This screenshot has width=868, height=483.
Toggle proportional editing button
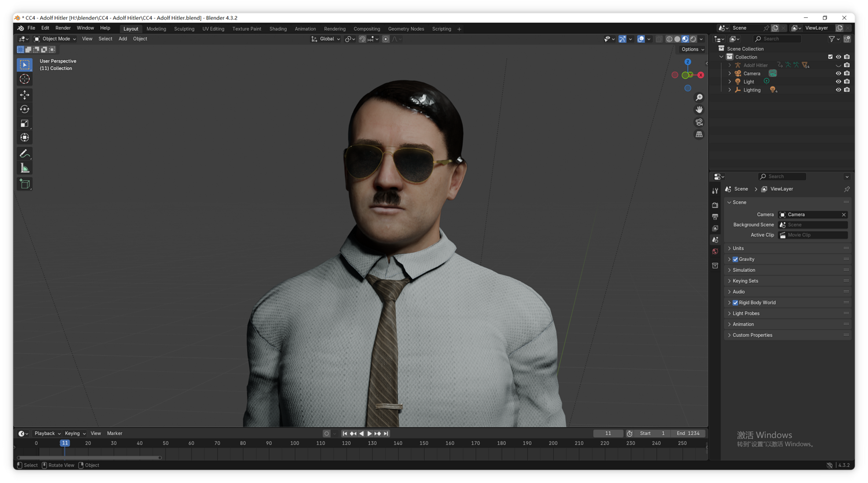[386, 39]
